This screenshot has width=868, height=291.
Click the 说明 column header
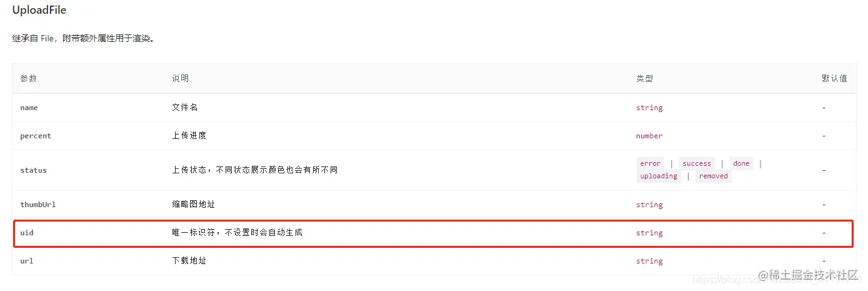[x=180, y=78]
